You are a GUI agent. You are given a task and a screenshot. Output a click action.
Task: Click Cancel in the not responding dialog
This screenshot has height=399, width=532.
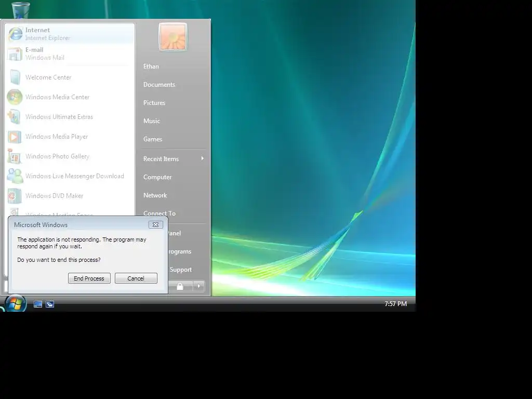click(136, 278)
